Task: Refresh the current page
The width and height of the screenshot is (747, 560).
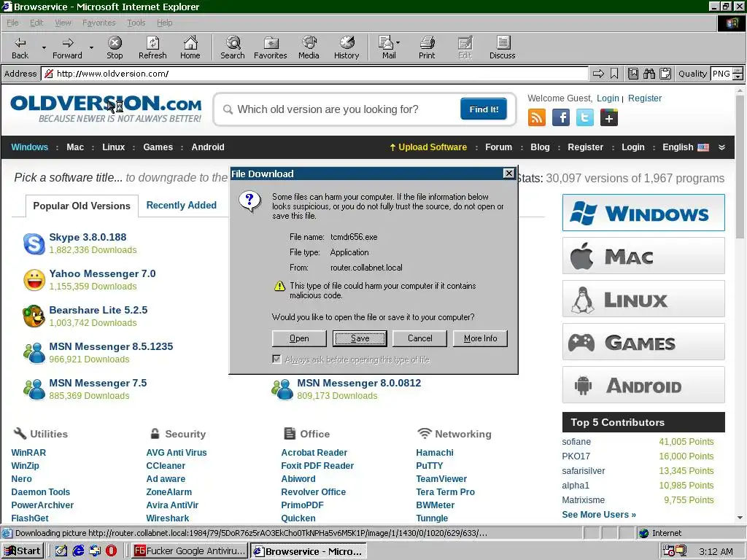Action: pyautogui.click(x=152, y=47)
